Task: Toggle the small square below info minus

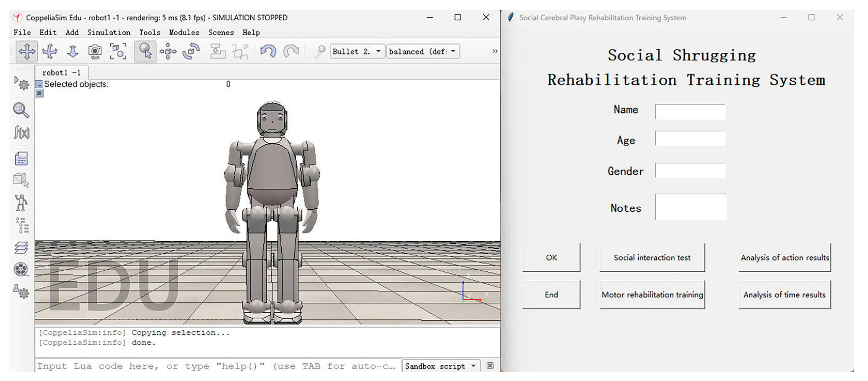Action: (x=39, y=93)
